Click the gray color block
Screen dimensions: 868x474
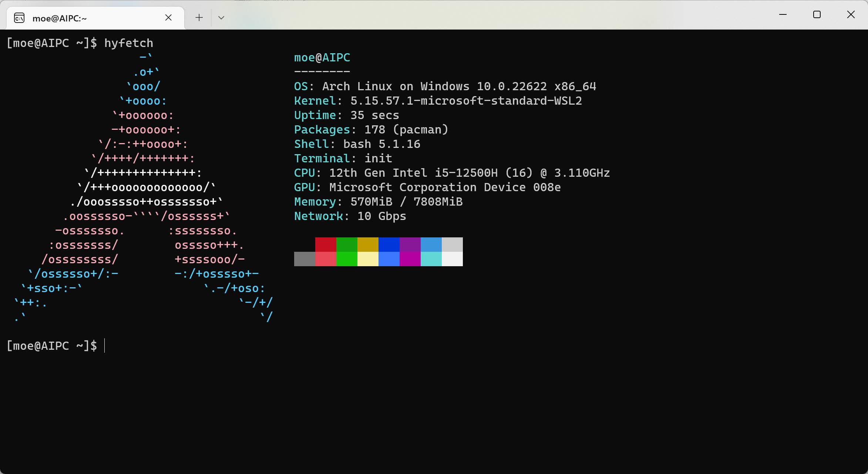click(x=305, y=259)
